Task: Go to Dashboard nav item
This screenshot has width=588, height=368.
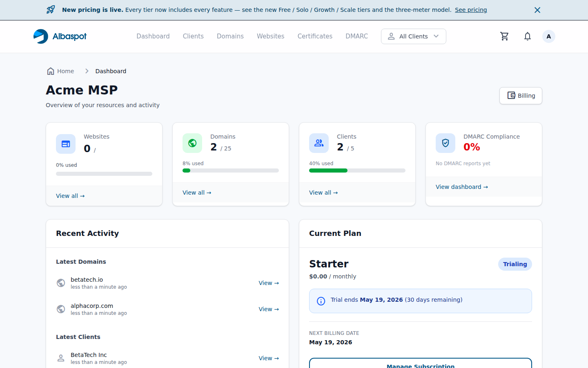Action: [153, 36]
